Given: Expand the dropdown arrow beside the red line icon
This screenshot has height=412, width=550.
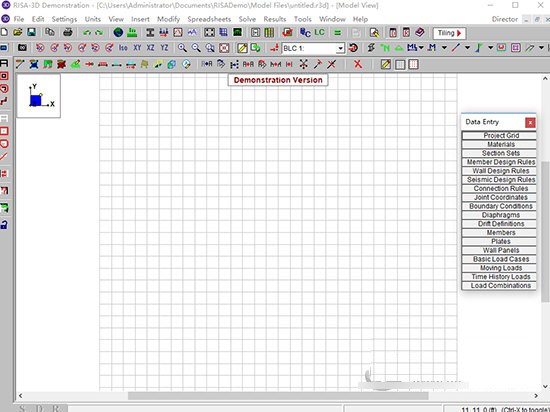Looking at the screenshot, I should tap(467, 47).
